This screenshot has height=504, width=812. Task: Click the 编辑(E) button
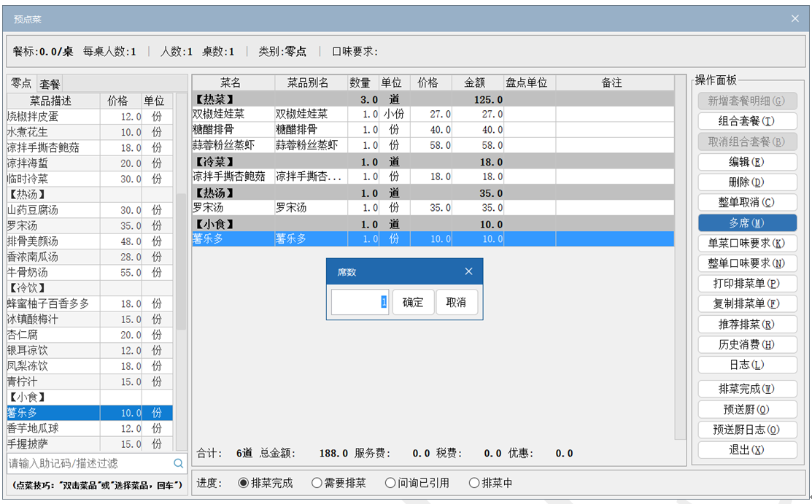pyautogui.click(x=747, y=162)
